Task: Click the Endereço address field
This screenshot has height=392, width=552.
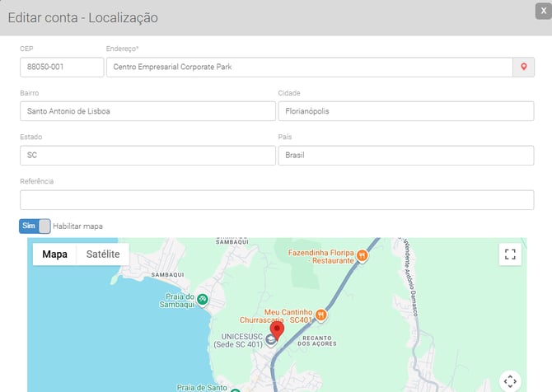Action: click(309, 67)
